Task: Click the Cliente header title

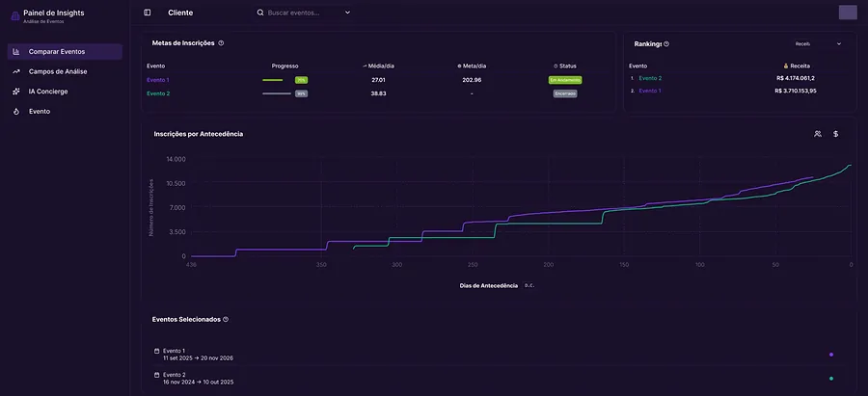Action: point(180,13)
